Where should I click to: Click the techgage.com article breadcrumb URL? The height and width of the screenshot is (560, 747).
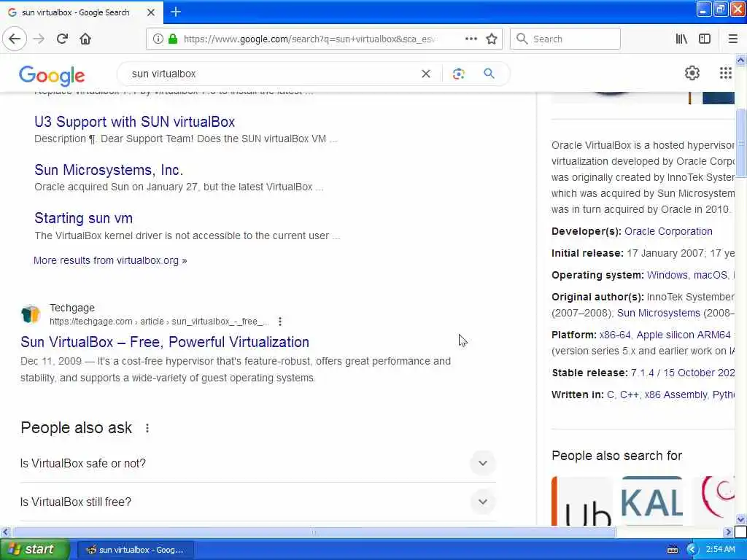pyautogui.click(x=159, y=322)
